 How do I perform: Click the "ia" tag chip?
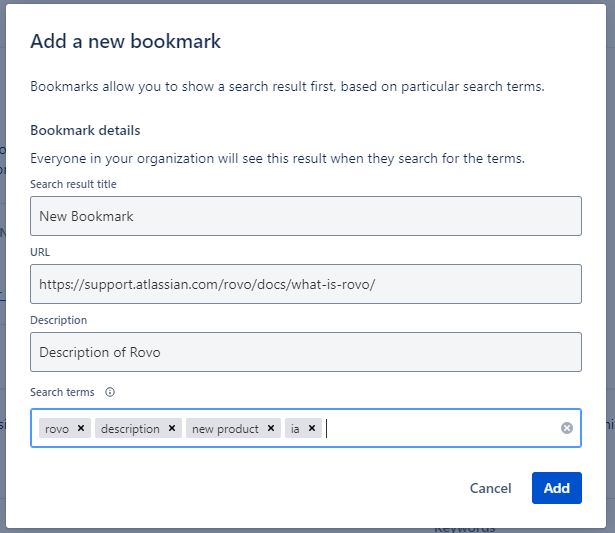click(296, 428)
